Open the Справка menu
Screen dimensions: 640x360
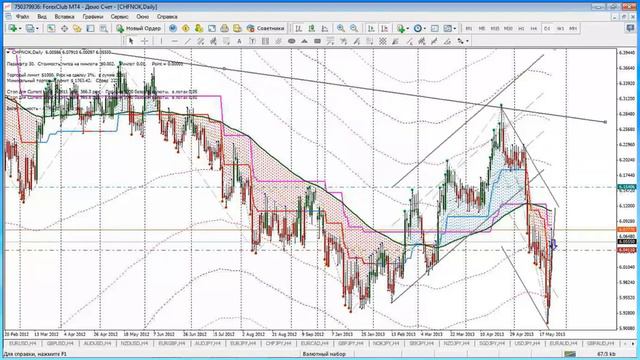pyautogui.click(x=167, y=17)
